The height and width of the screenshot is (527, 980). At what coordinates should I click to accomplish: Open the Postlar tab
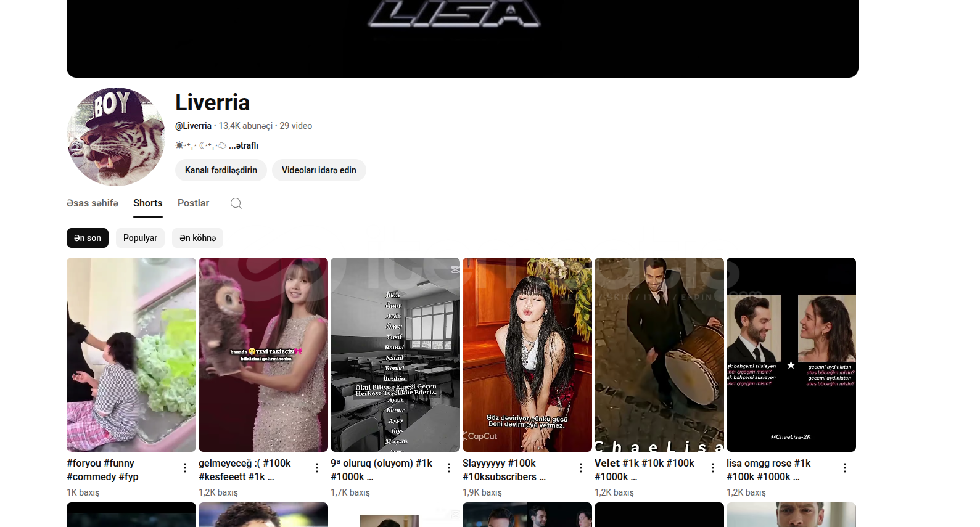click(x=193, y=203)
